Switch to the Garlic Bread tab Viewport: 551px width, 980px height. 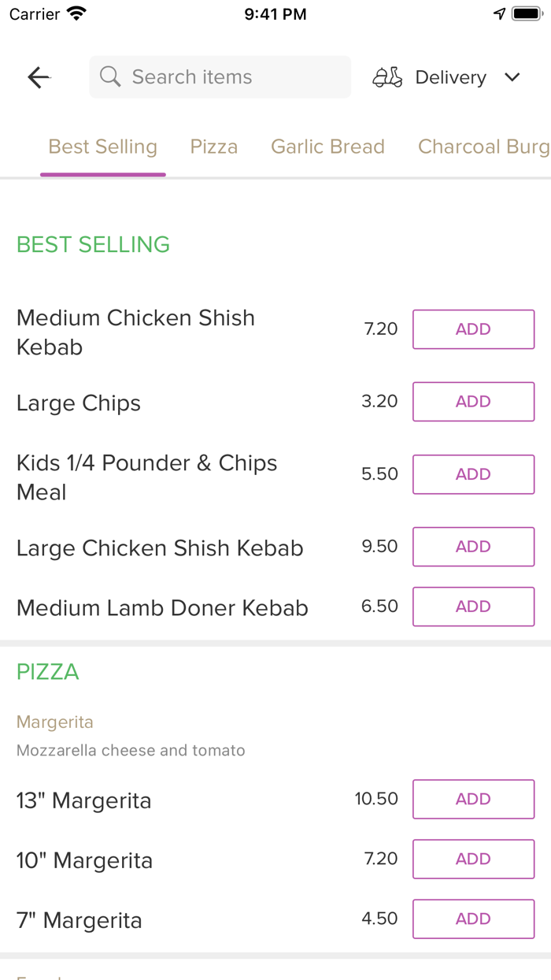point(327,147)
